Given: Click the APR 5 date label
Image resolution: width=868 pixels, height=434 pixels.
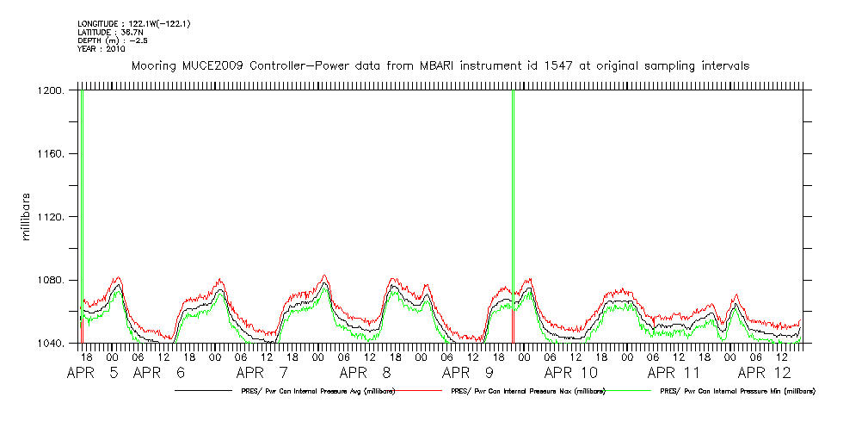Looking at the screenshot, I should click(95, 373).
